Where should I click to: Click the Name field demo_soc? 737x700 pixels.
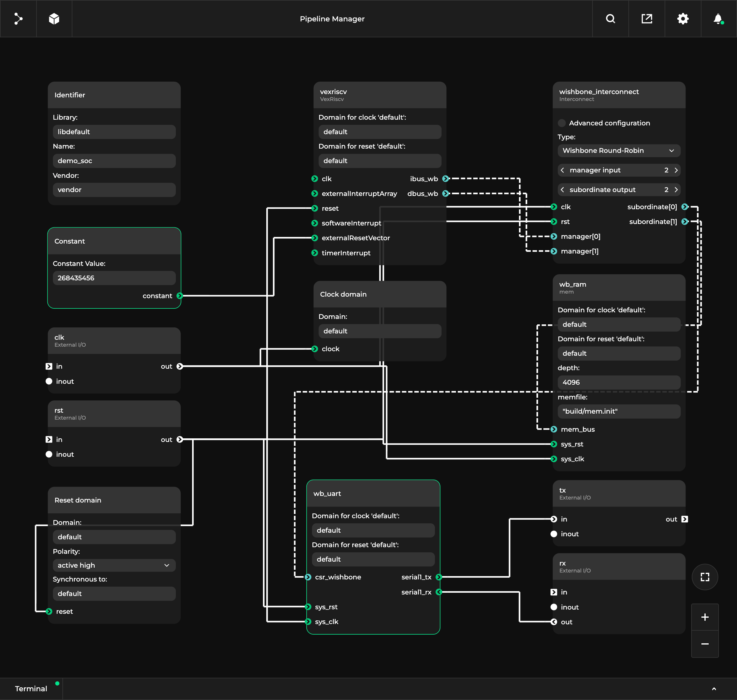click(x=114, y=161)
